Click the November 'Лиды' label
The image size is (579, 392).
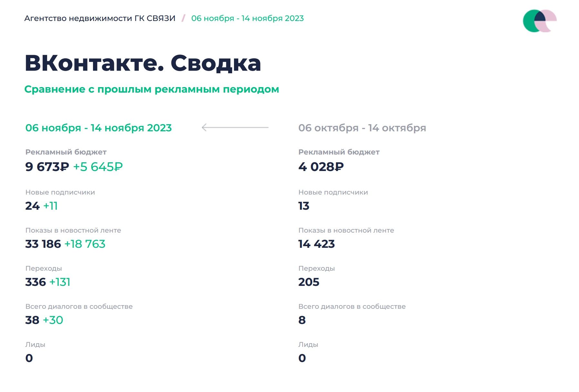[x=35, y=345]
